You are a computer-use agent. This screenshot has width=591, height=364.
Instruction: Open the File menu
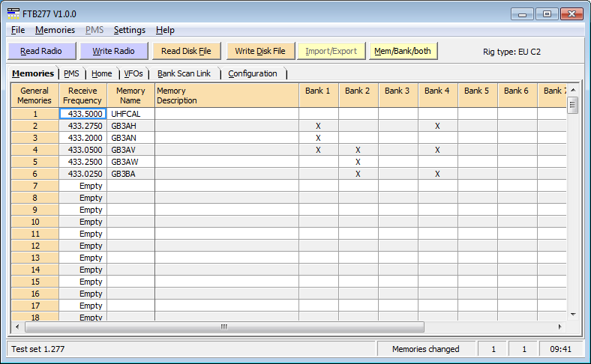coord(18,30)
